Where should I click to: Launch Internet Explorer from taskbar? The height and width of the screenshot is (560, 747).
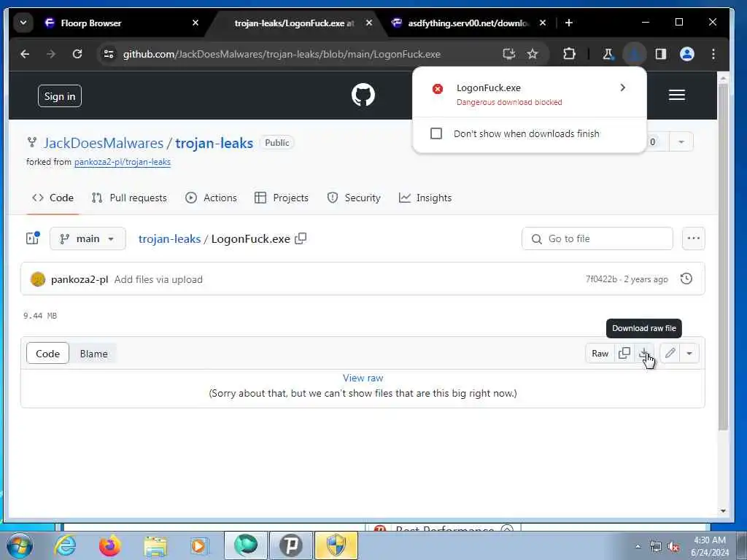pyautogui.click(x=65, y=545)
